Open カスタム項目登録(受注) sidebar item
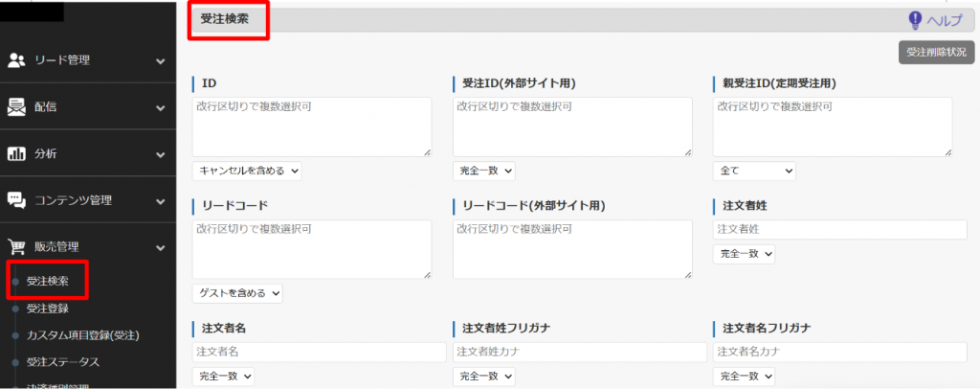Screen dimensions: 980x390 point(84,334)
